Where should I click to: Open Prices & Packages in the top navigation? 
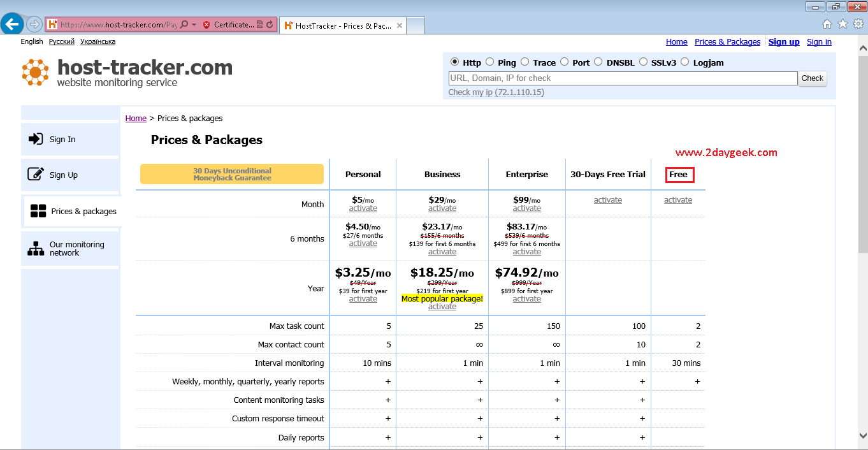pos(728,42)
